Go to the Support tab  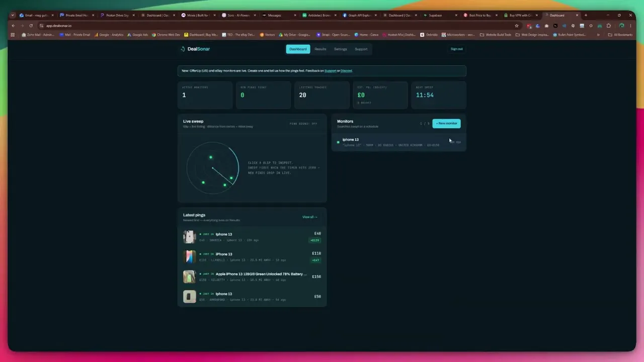[x=361, y=49]
